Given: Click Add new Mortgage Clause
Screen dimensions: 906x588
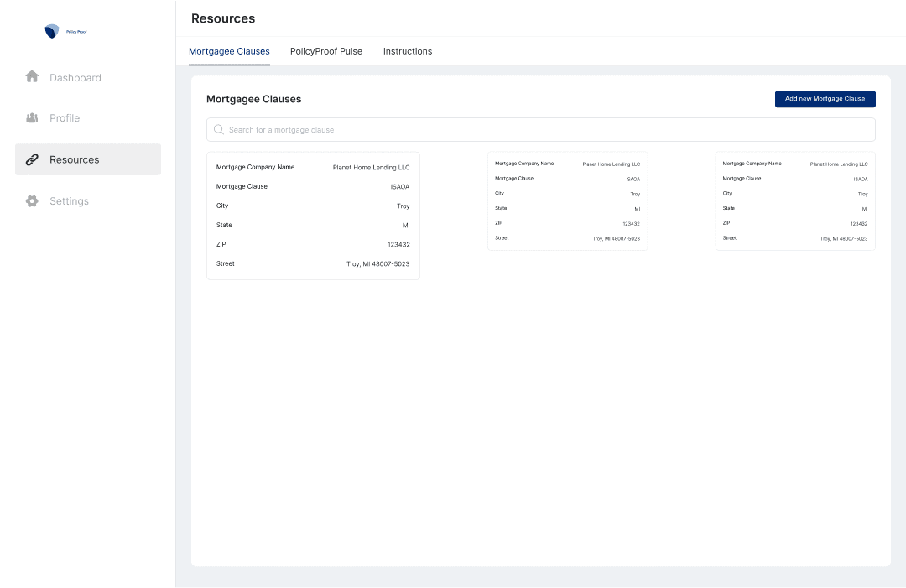Looking at the screenshot, I should [825, 98].
